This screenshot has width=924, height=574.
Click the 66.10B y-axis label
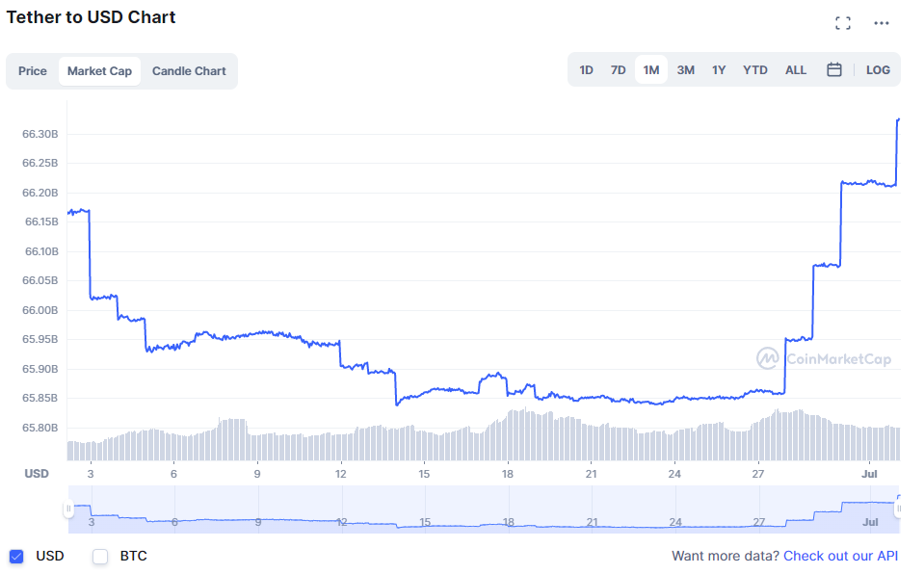(41, 251)
